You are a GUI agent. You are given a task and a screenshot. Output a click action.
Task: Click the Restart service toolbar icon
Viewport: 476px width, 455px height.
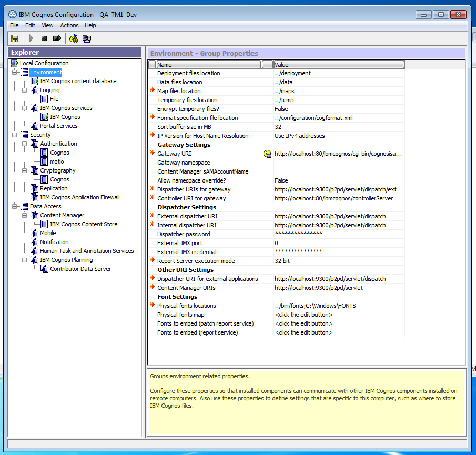click(57, 38)
